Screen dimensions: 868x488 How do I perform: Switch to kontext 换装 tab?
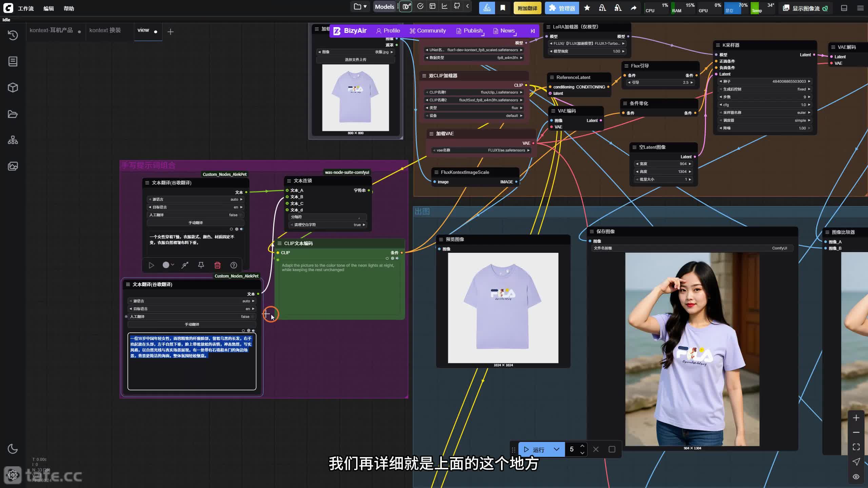coord(105,30)
